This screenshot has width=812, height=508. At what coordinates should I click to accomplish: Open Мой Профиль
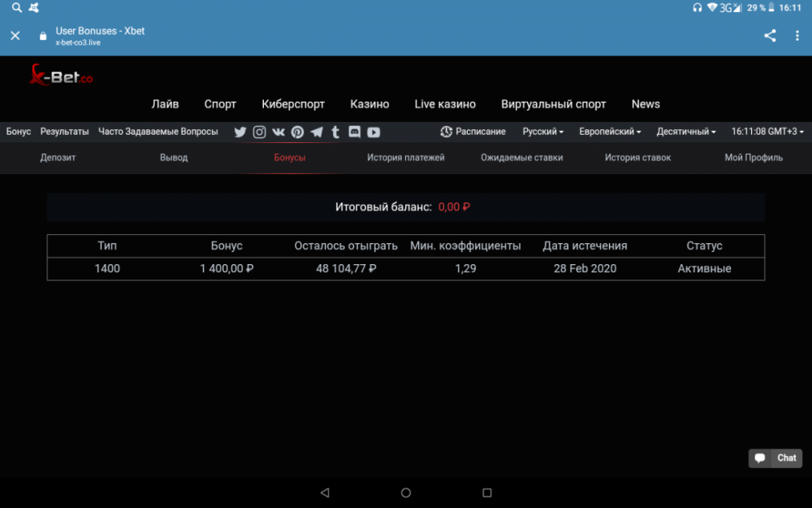click(x=754, y=157)
